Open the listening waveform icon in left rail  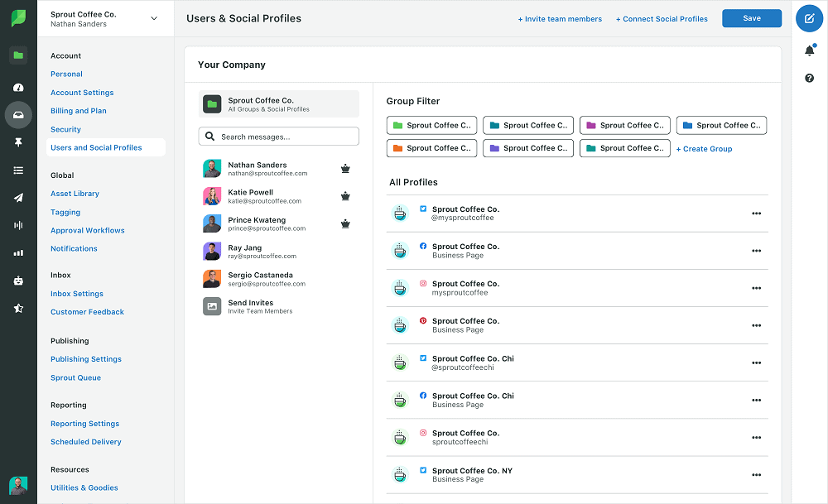pos(18,225)
